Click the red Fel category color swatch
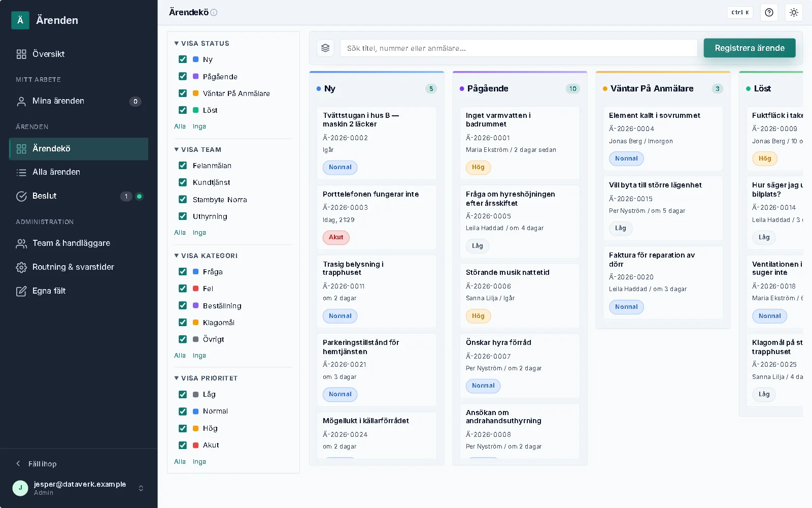812x508 pixels. pyautogui.click(x=196, y=289)
